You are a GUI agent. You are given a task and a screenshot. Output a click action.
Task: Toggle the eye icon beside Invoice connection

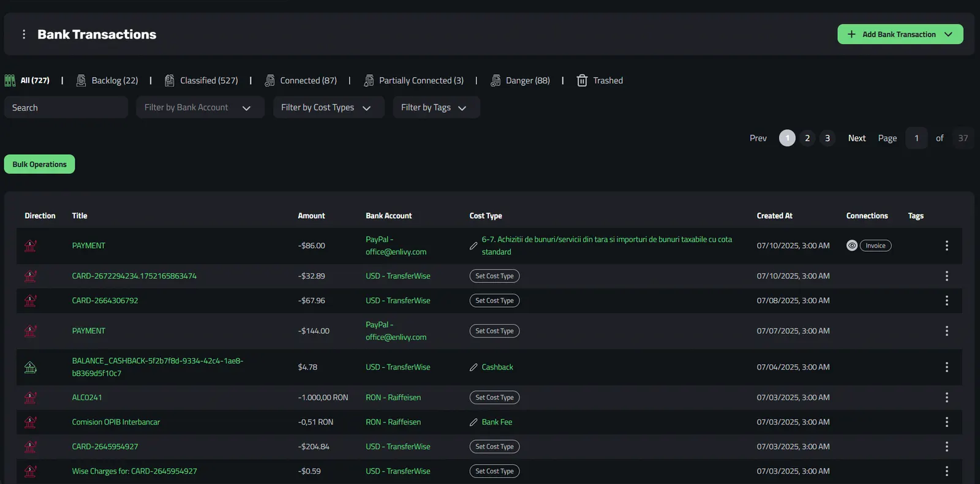(x=852, y=246)
